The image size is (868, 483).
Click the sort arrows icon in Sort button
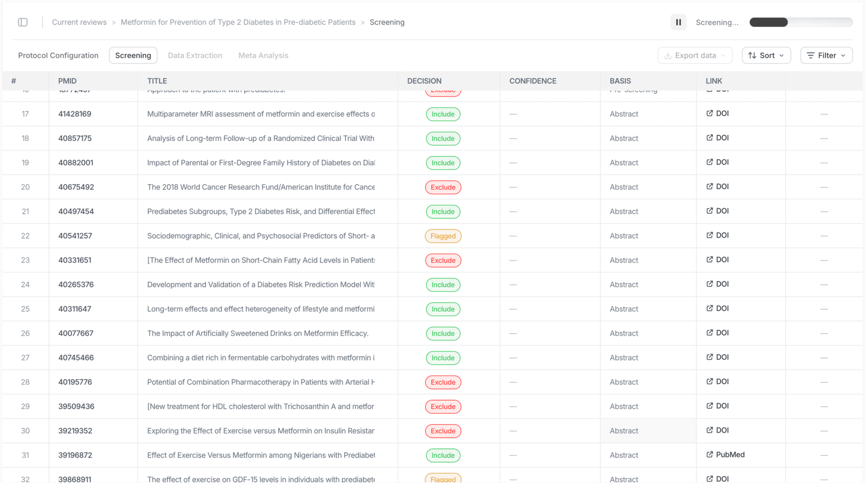[x=752, y=55]
